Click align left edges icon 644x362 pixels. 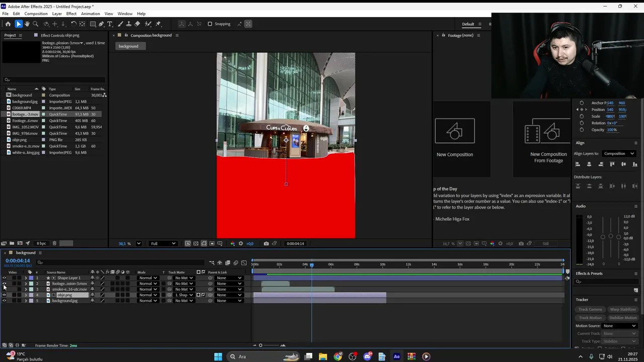(578, 164)
